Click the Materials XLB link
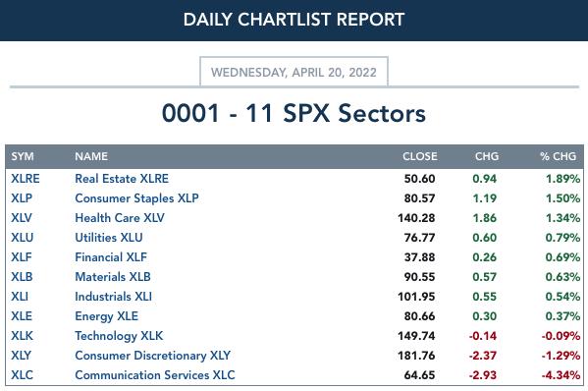588x391 pixels. [x=113, y=277]
